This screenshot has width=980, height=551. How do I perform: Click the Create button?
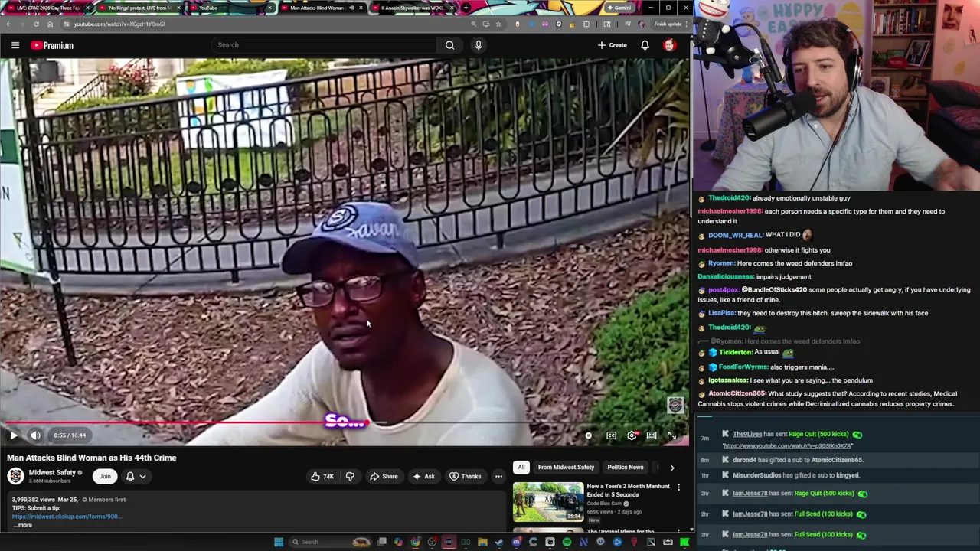612,45
